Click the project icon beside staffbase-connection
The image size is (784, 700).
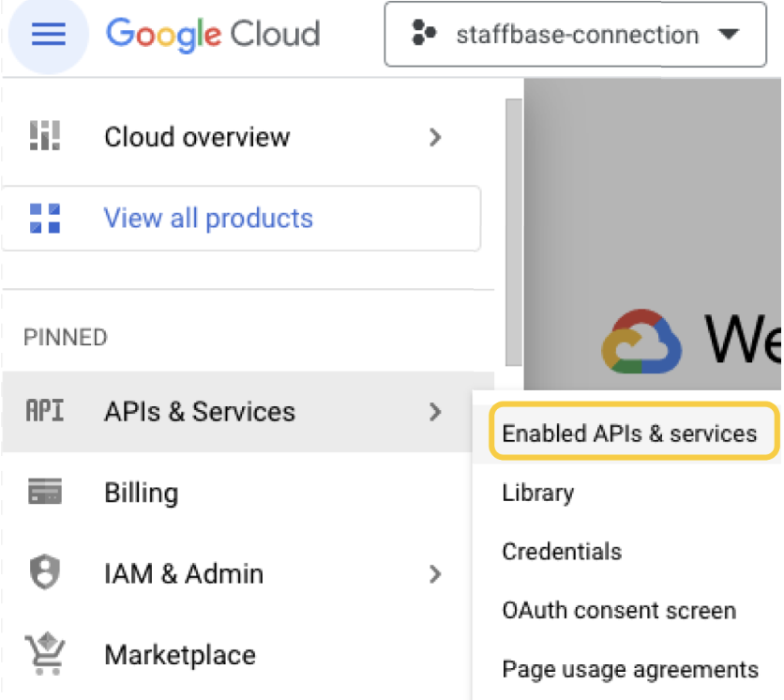425,36
